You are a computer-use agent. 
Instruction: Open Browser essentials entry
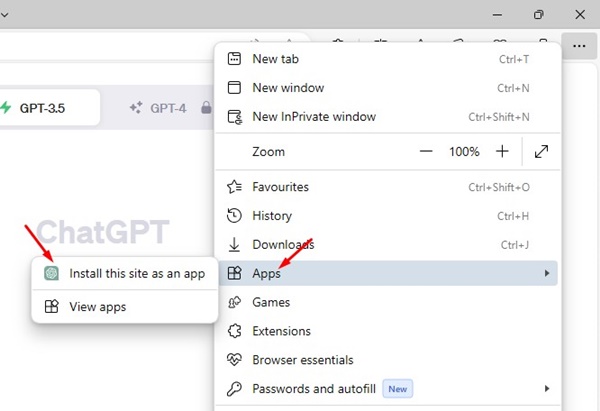tap(388, 360)
